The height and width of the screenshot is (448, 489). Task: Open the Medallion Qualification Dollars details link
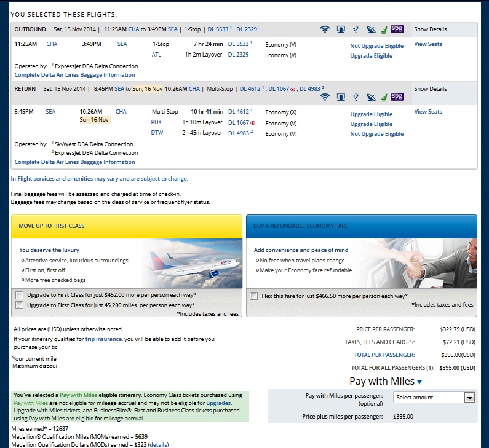point(158,444)
